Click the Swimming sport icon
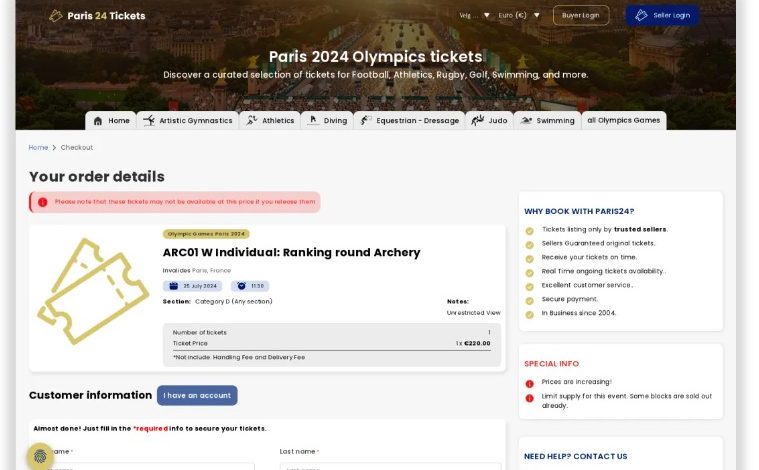The image size is (759, 470). 526,121
